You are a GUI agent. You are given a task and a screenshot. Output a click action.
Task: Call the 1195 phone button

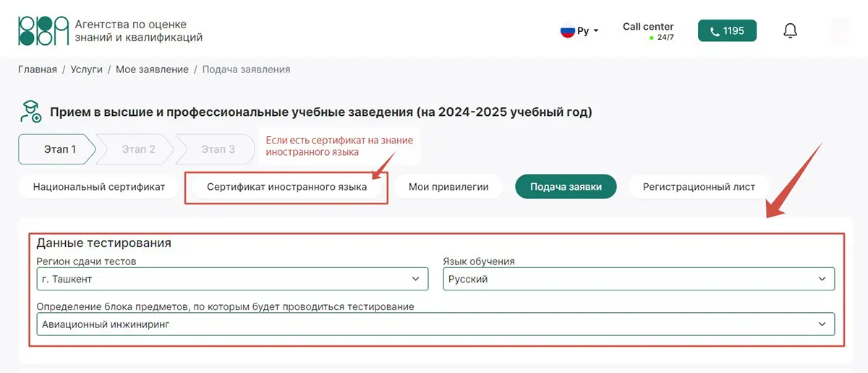tap(727, 31)
